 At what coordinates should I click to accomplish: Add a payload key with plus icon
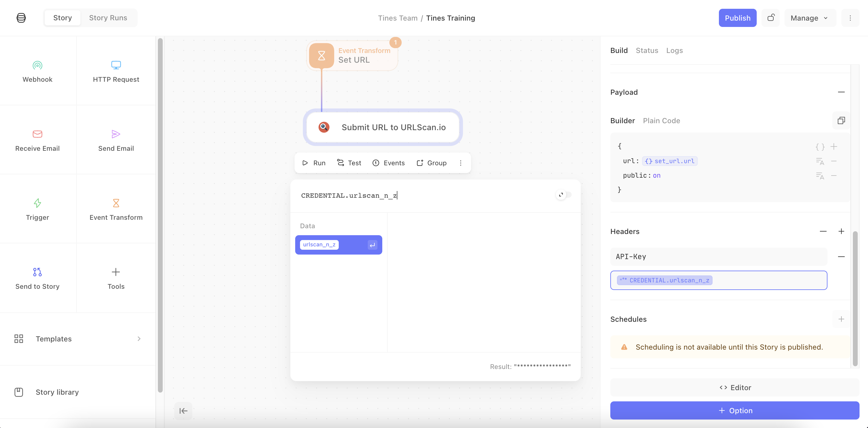tap(834, 147)
